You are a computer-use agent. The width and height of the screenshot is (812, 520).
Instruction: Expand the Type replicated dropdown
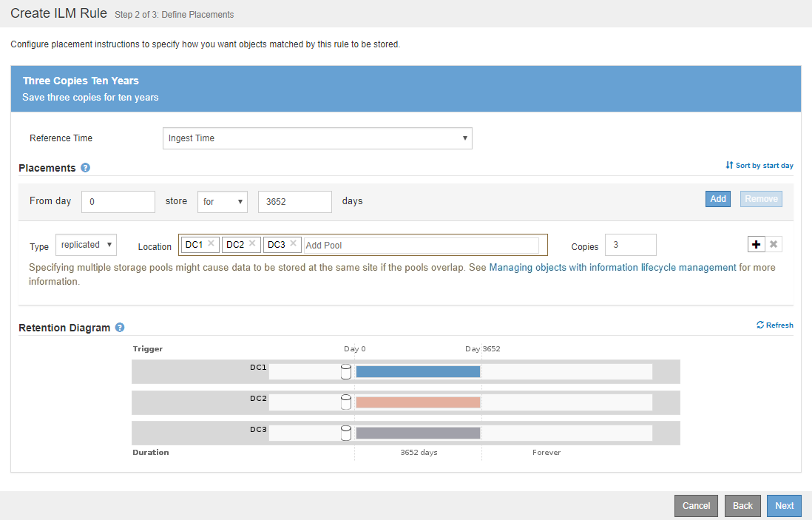click(x=87, y=245)
